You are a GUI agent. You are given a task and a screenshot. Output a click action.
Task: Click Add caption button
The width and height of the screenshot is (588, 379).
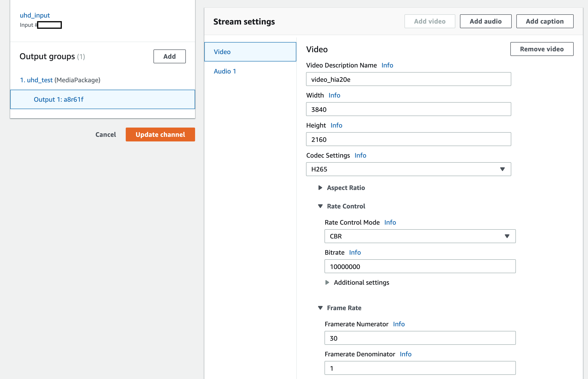point(545,21)
